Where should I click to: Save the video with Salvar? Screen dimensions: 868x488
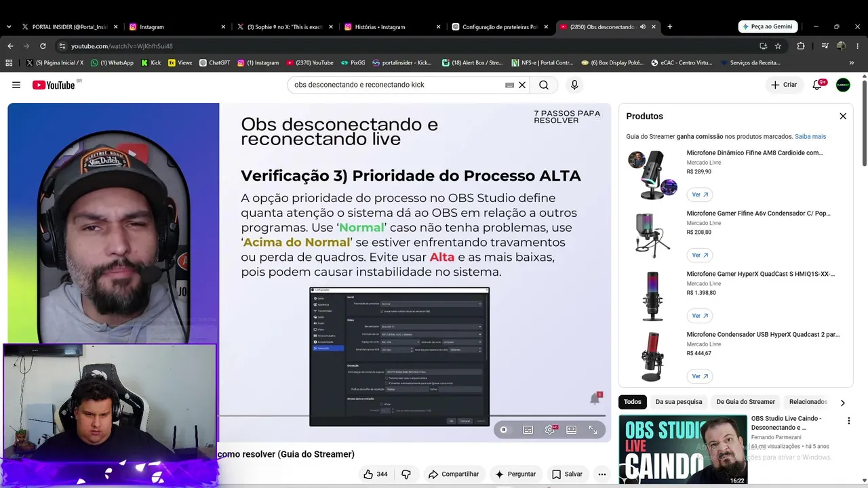[x=567, y=474]
